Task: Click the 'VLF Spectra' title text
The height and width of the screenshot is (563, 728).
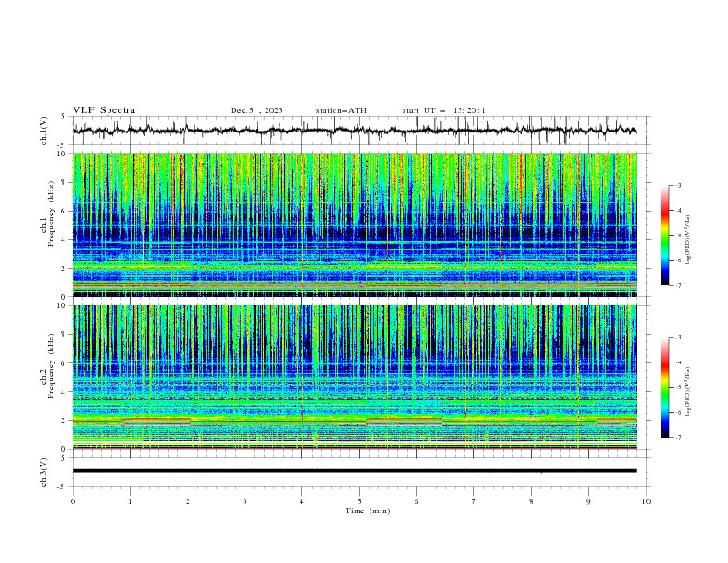Action: pyautogui.click(x=104, y=110)
